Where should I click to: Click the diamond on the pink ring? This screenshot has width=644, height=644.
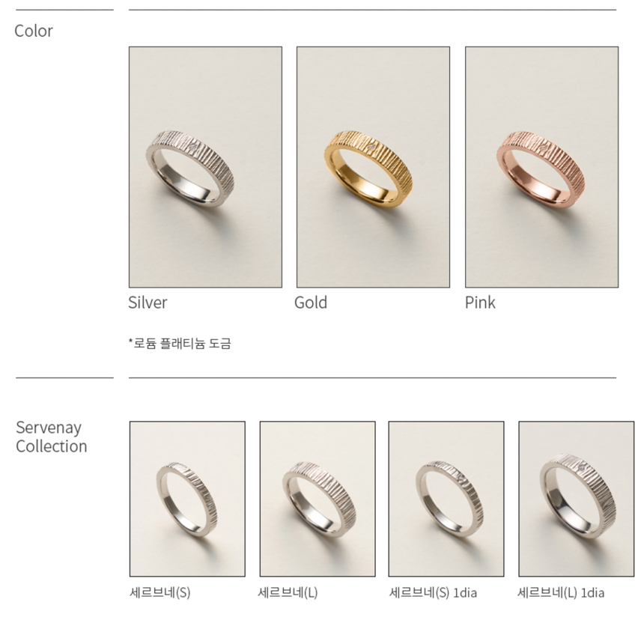[544, 148]
